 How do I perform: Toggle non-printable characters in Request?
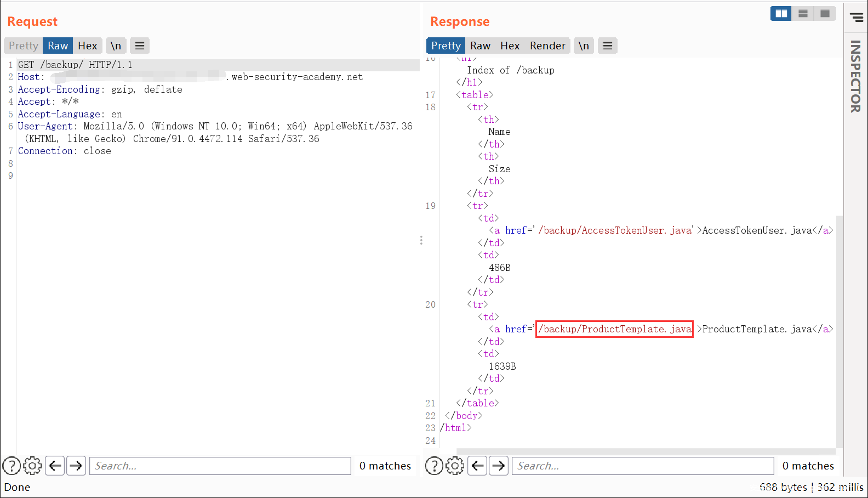point(116,46)
